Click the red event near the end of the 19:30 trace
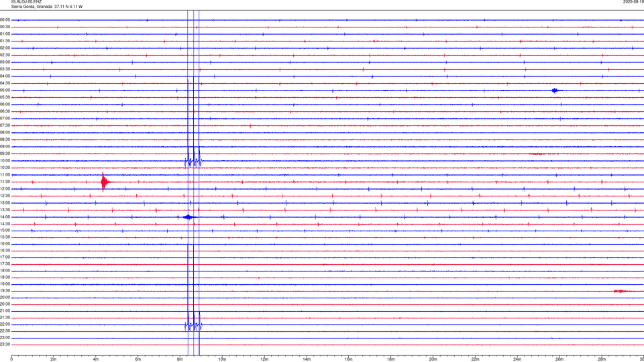The height and width of the screenshot is (362, 644). click(620, 291)
